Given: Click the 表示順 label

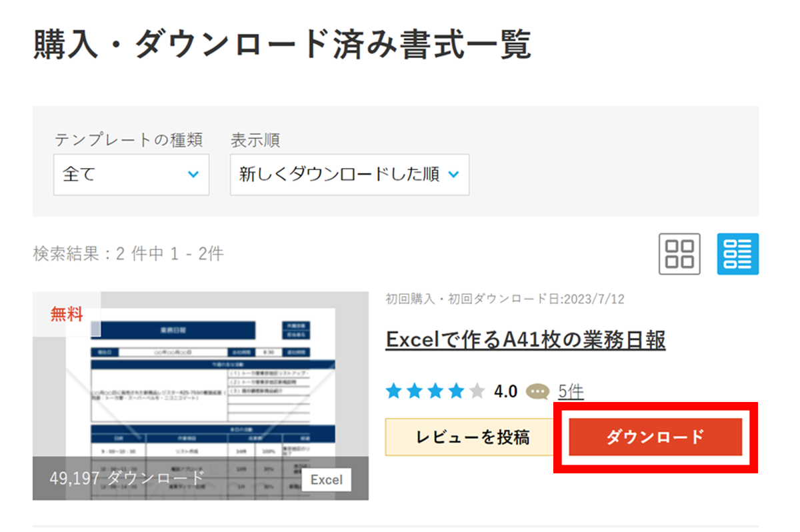Looking at the screenshot, I should [255, 140].
